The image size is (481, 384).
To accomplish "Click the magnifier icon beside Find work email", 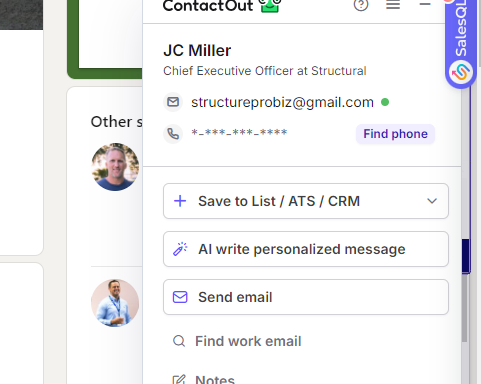I will tap(179, 341).
